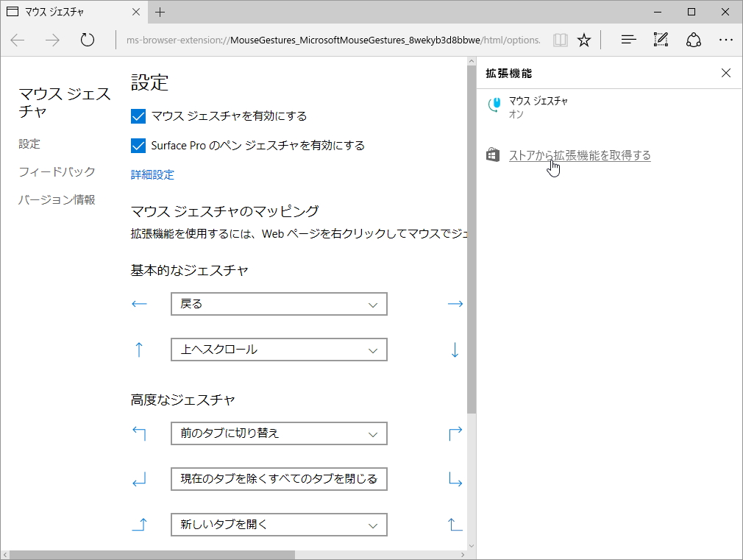Click ストアから拡張機能を取得する link
The image size is (743, 560).
[x=579, y=155]
